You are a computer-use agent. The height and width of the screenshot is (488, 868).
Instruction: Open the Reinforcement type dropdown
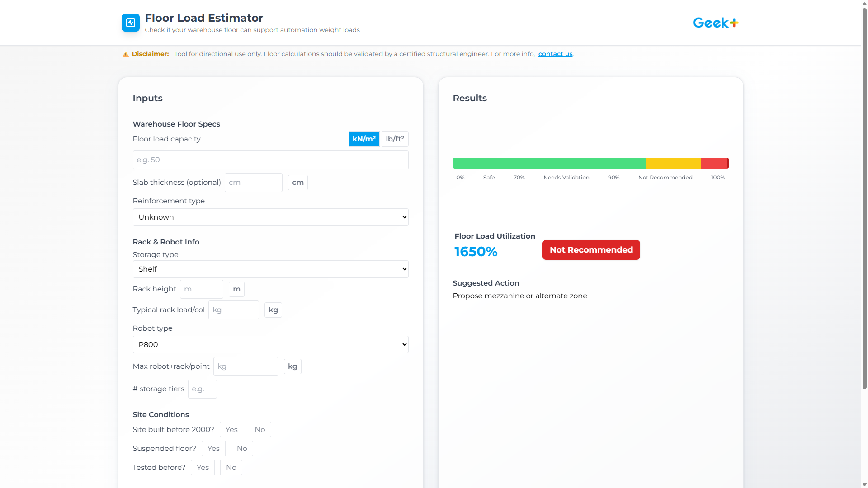click(270, 217)
